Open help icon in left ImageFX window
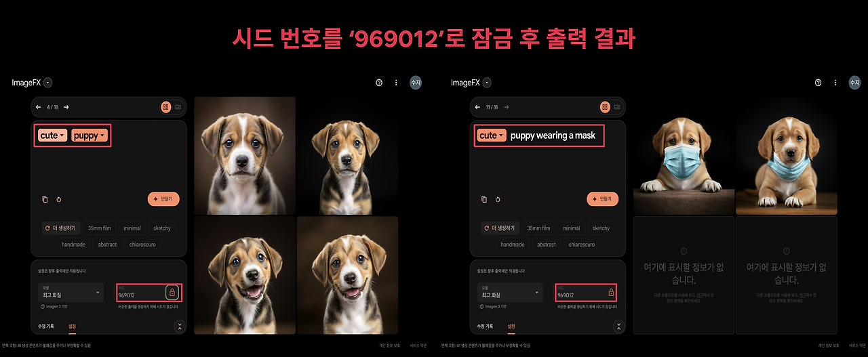The height and width of the screenshot is (357, 868). coord(379,83)
